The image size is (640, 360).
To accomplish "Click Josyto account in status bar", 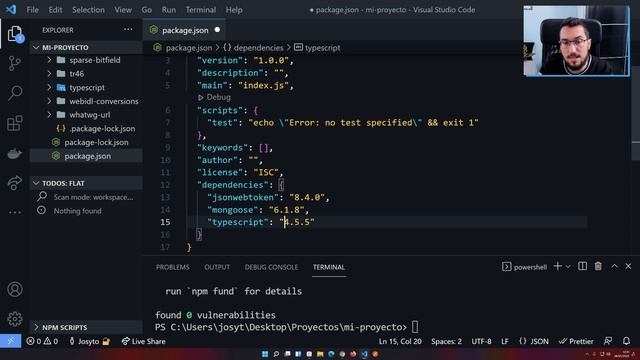I will pyautogui.click(x=89, y=341).
